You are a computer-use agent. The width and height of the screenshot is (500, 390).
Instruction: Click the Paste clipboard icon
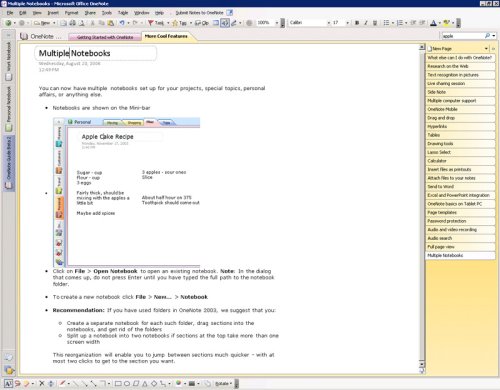(111, 23)
